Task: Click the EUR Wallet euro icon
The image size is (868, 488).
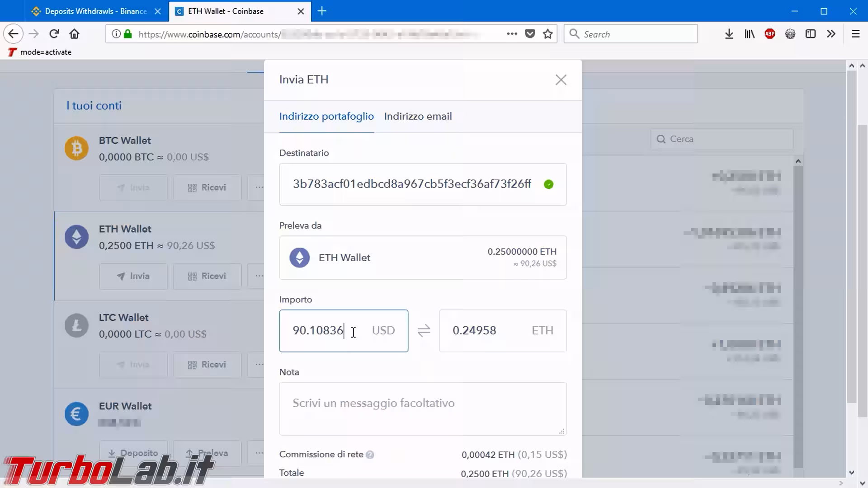Action: tap(76, 414)
